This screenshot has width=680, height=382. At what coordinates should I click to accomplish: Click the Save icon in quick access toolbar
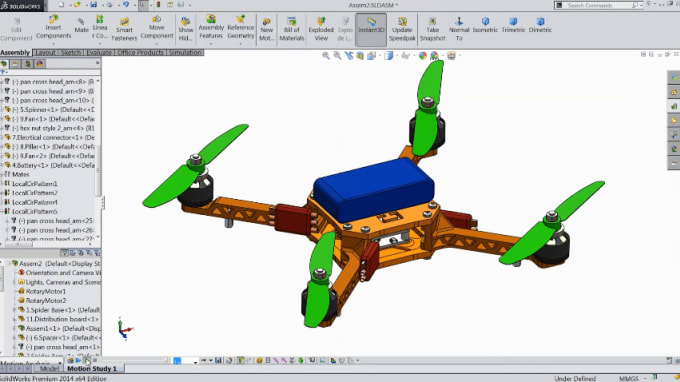tap(93, 5)
